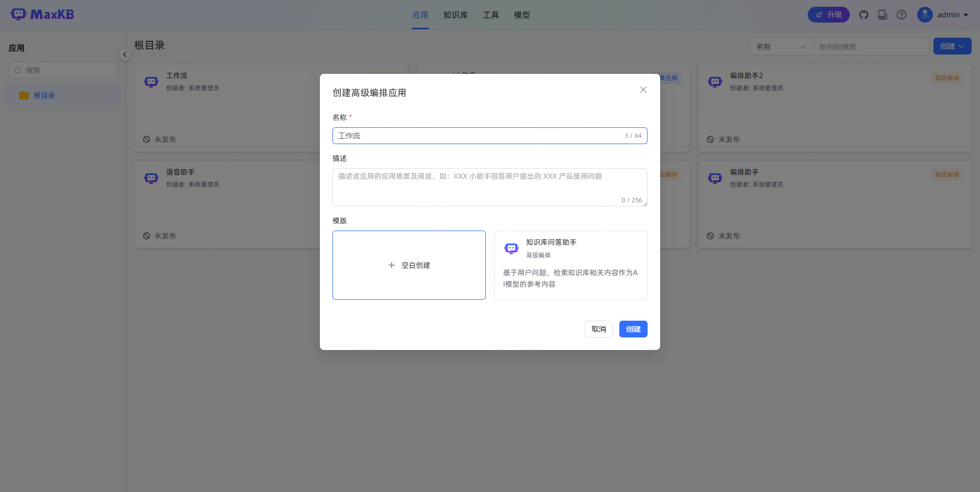Click 取消 in the dialog
980x492 pixels.
(599, 329)
